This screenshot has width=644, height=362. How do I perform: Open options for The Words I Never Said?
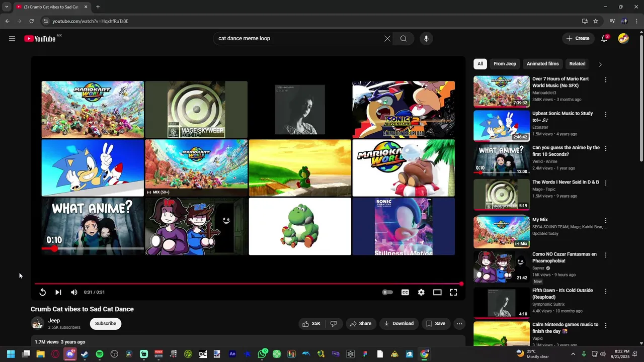(605, 183)
